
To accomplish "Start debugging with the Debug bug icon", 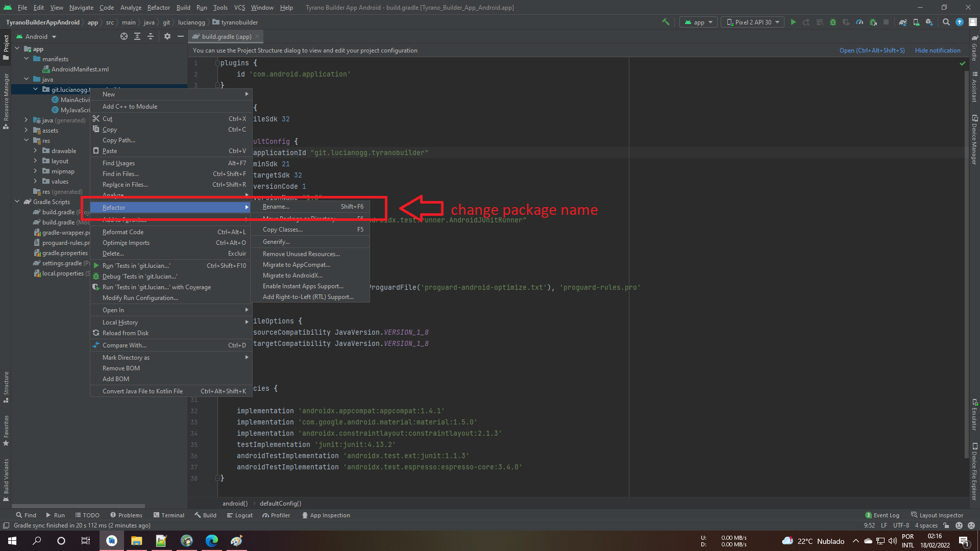I will pos(833,22).
